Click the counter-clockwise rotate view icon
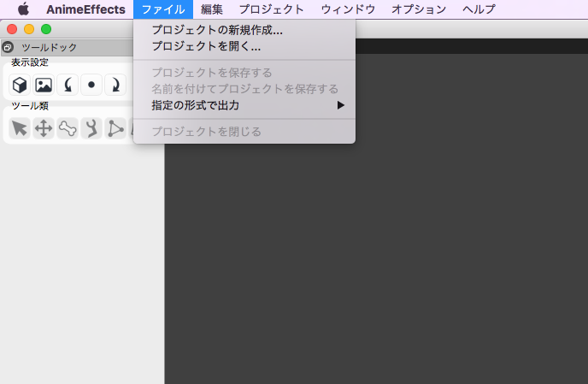The image size is (588, 384). [x=68, y=85]
